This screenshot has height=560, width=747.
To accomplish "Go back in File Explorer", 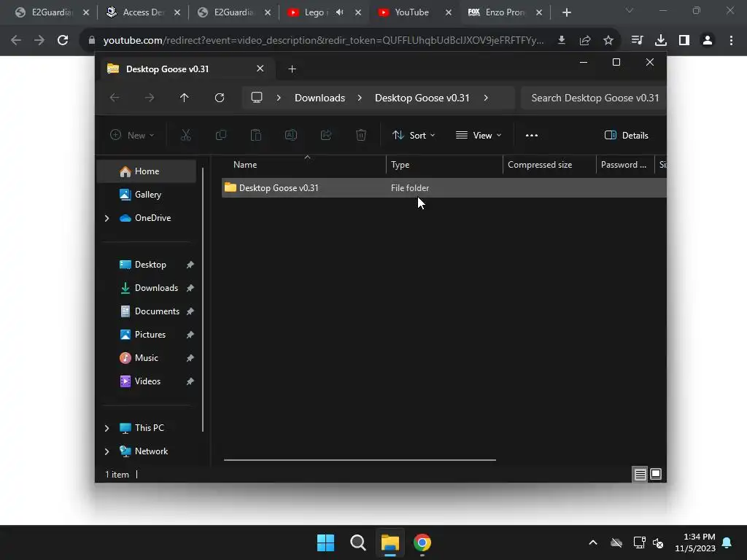I will [115, 98].
